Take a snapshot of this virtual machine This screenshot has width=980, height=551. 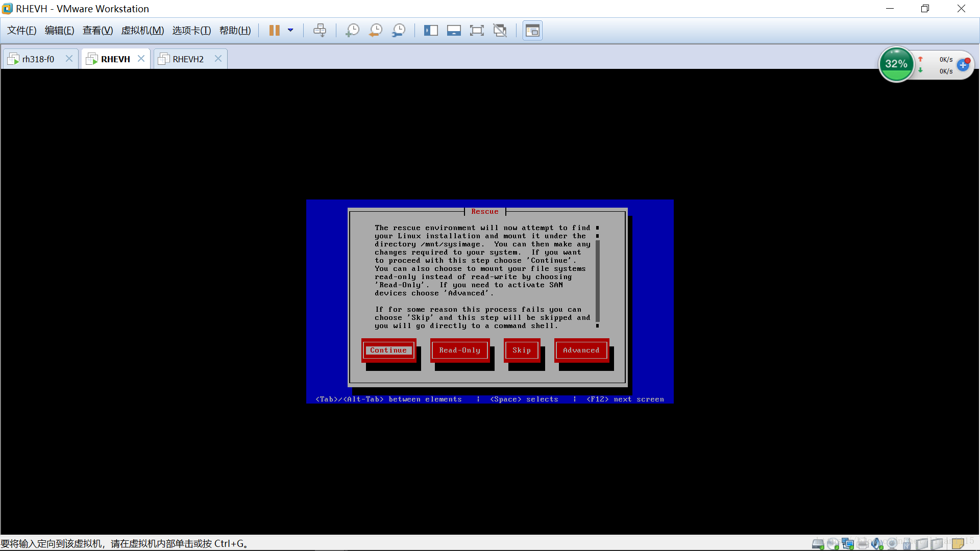(352, 31)
